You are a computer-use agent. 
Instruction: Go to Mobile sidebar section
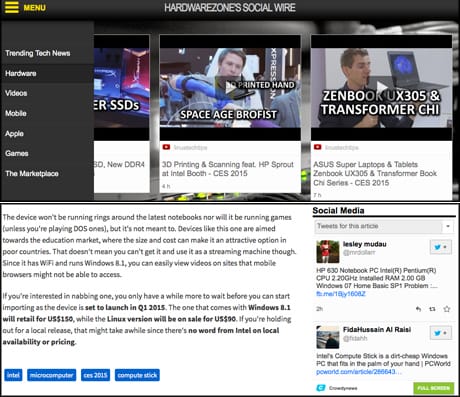pos(16,113)
